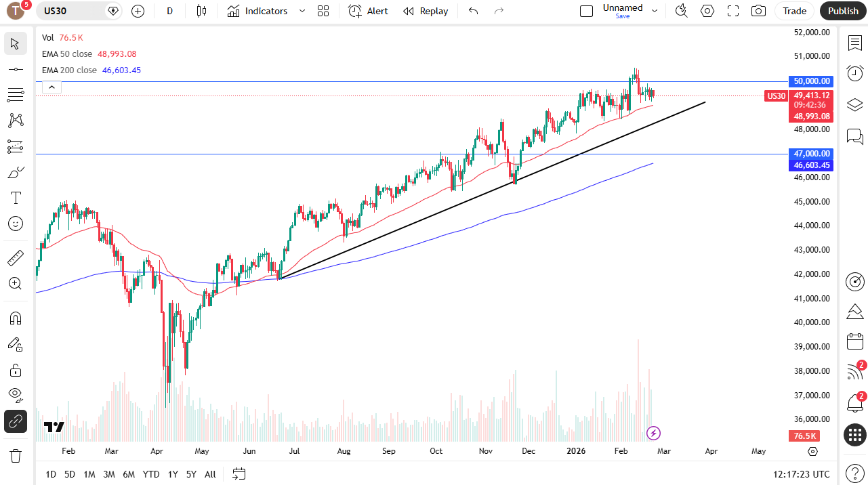Open the quick search icon
Image resolution: width=868 pixels, height=485 pixels.
[682, 11]
